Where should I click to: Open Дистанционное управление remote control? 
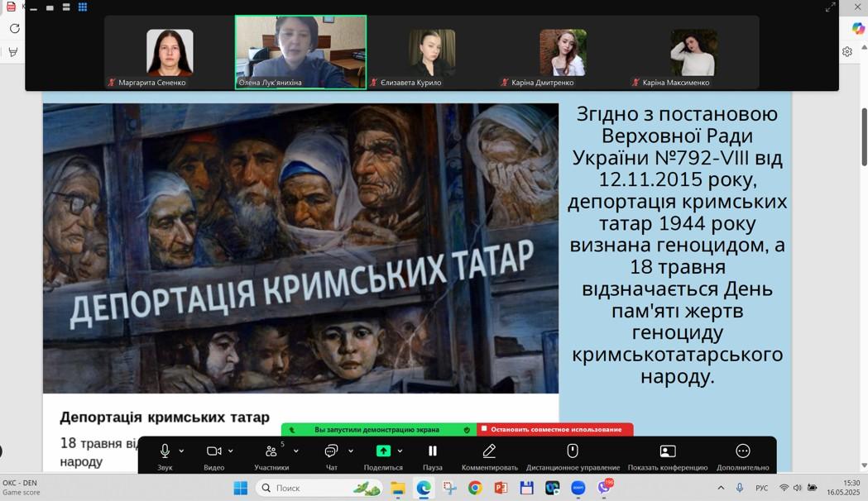pos(573,456)
